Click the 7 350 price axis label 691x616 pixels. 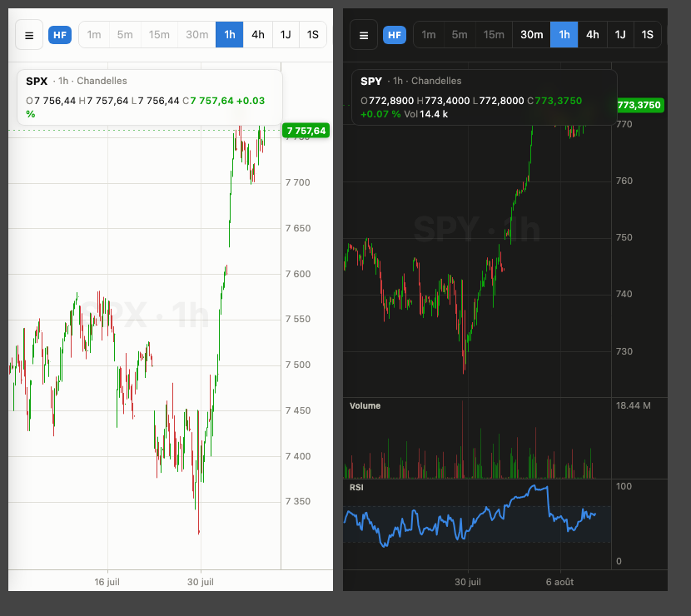coord(298,501)
